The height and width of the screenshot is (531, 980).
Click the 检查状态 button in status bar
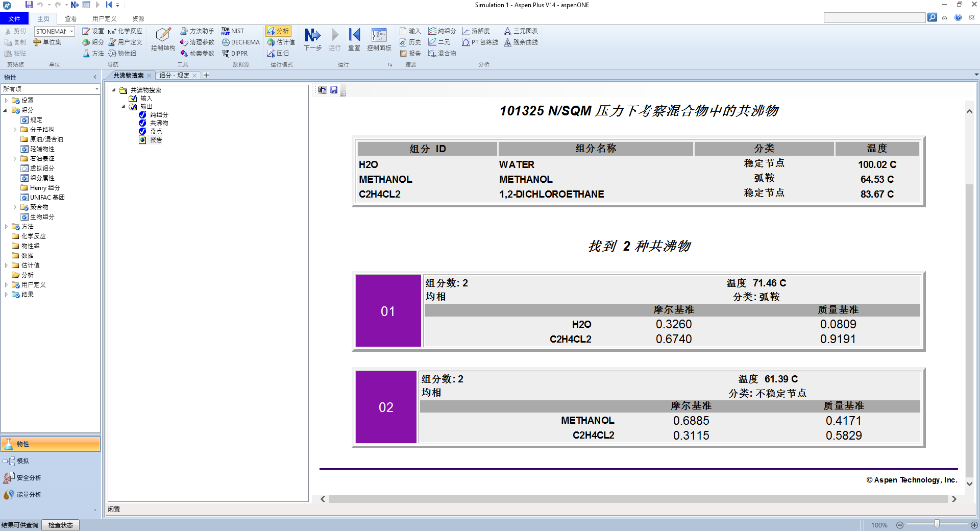pyautogui.click(x=60, y=525)
